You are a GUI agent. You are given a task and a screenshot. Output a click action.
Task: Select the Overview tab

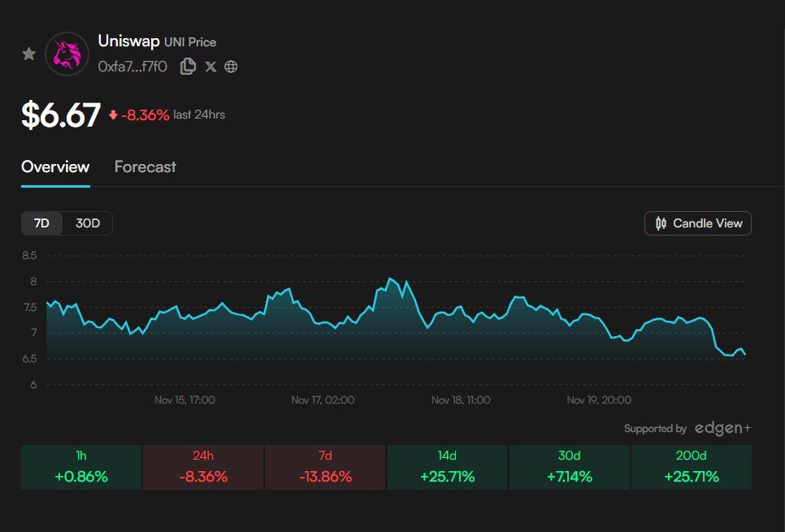(x=54, y=167)
